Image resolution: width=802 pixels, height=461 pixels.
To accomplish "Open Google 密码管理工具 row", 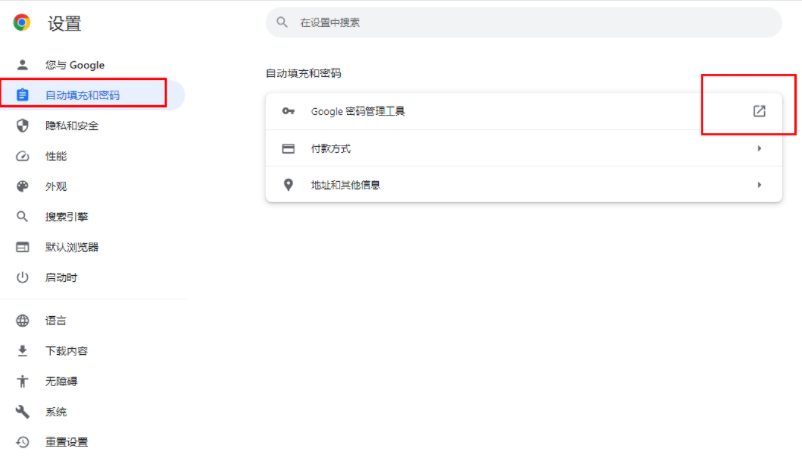I will click(524, 111).
